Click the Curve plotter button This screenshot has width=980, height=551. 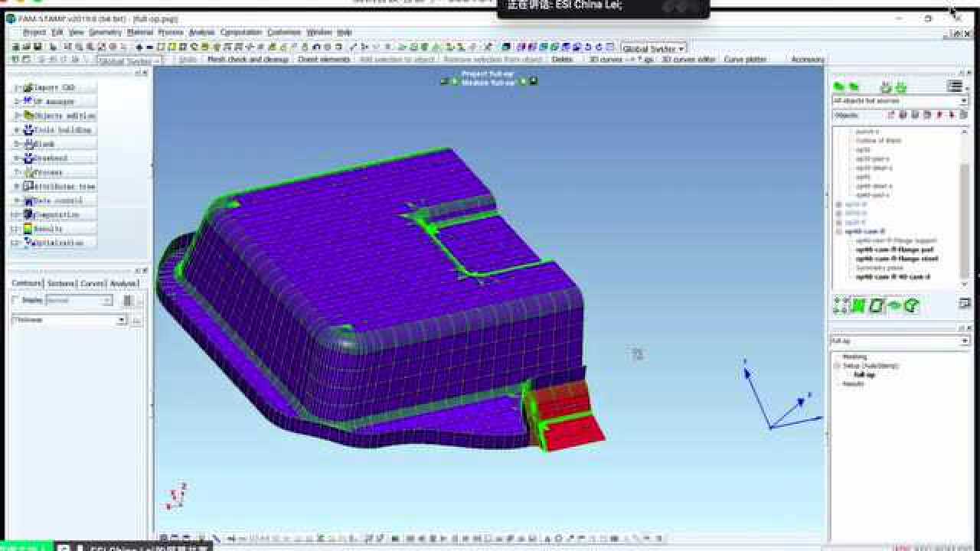[745, 60]
